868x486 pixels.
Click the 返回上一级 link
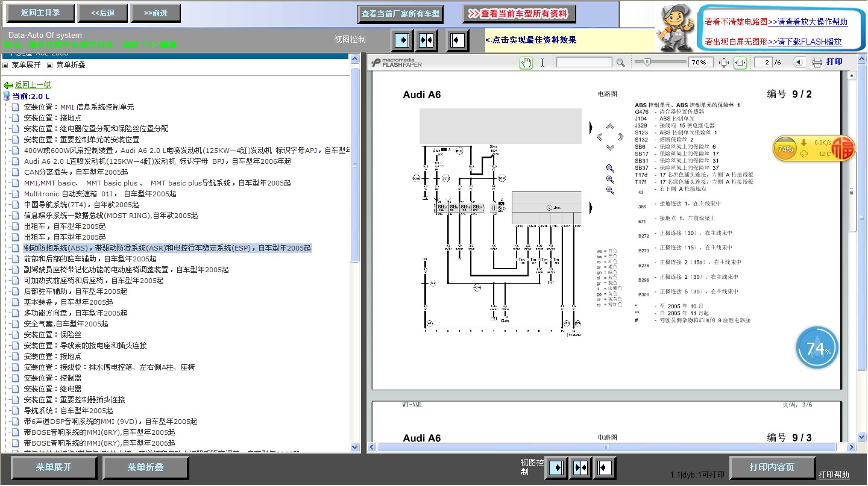[33, 86]
